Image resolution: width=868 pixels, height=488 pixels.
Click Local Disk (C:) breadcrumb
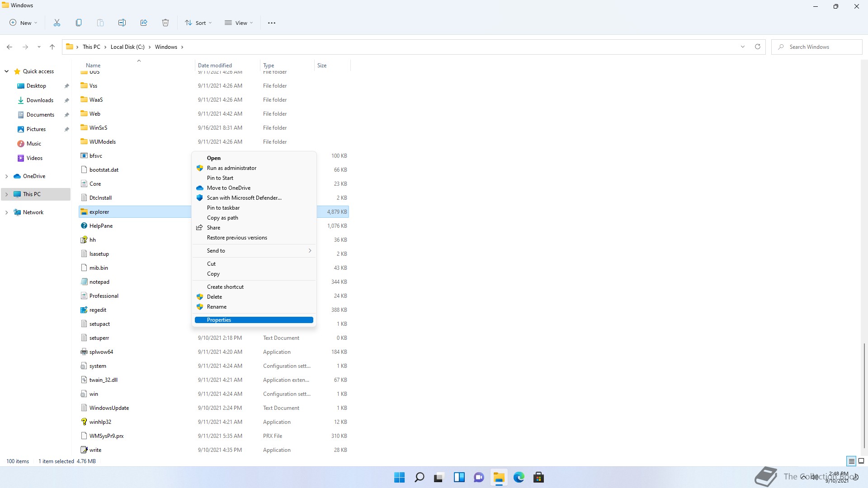click(127, 47)
